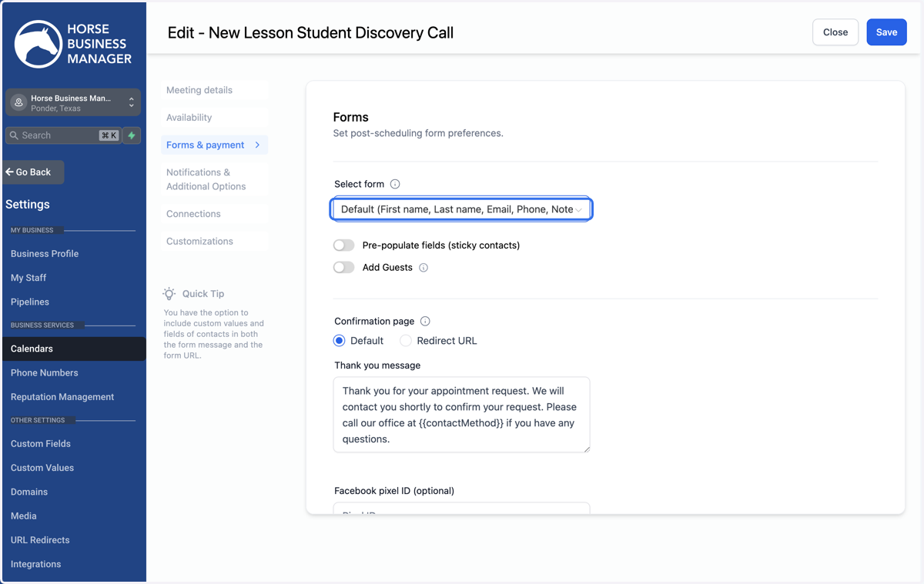Click the sidebar Search field
This screenshot has width=924, height=584.
(63, 135)
